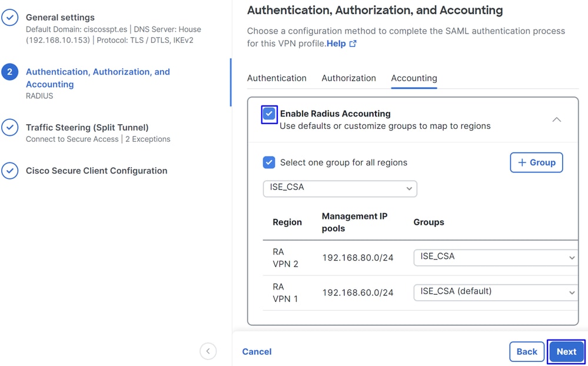Open the RA VPN 1 ISE_CSA (default) dropdown
The width and height of the screenshot is (588, 366).
[496, 292]
